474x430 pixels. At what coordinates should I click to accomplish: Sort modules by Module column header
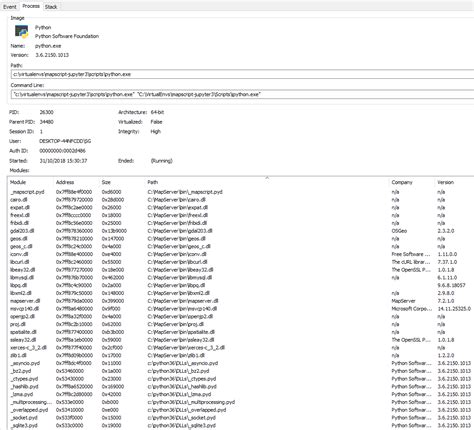[x=18, y=182]
